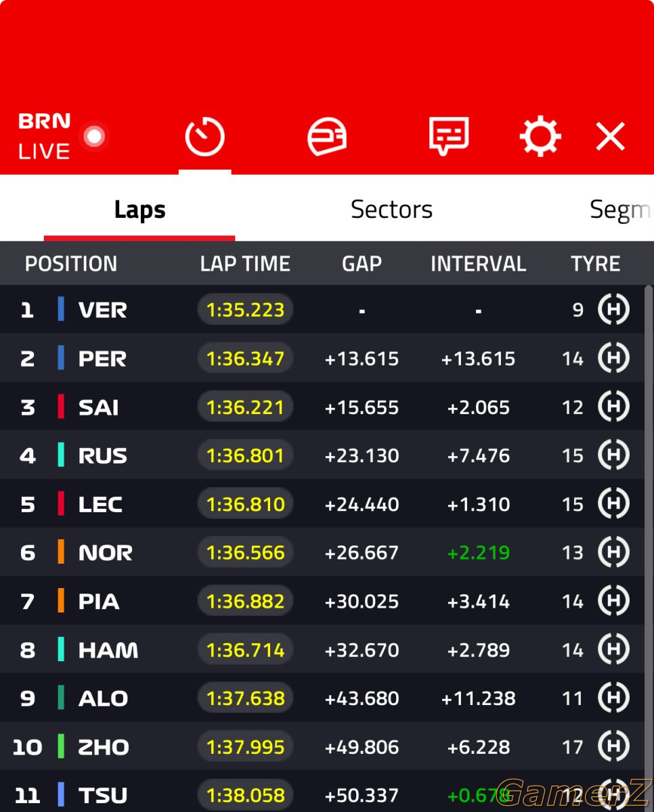Select the ALO driver row
This screenshot has height=812, width=654.
coord(322,698)
